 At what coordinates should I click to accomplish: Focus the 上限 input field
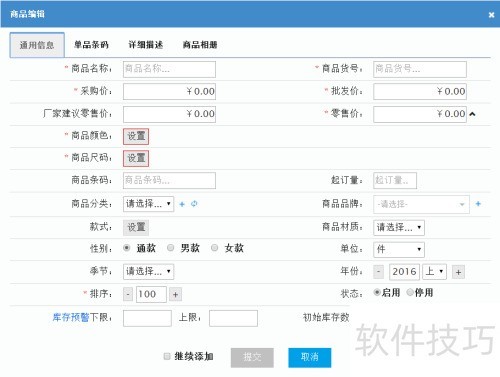[233, 318]
